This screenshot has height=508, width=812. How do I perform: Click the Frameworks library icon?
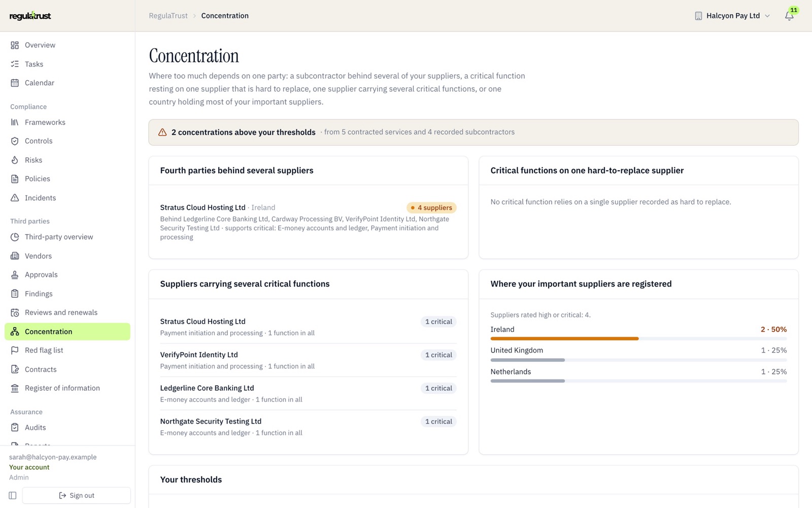click(x=15, y=122)
